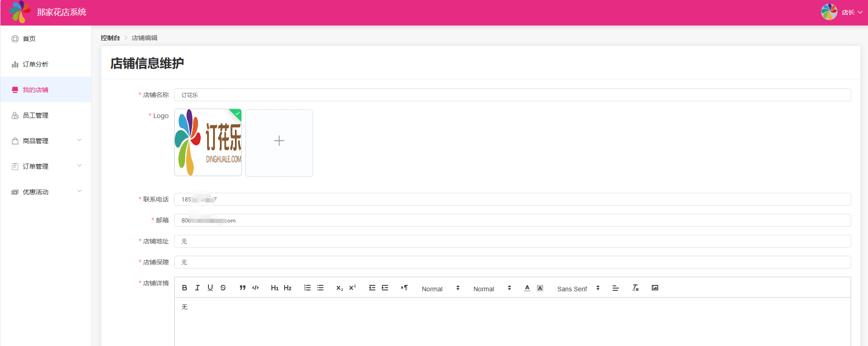Screen dimensions: 868x346
Task: Click the 商品管理 bag icon
Action: point(15,141)
